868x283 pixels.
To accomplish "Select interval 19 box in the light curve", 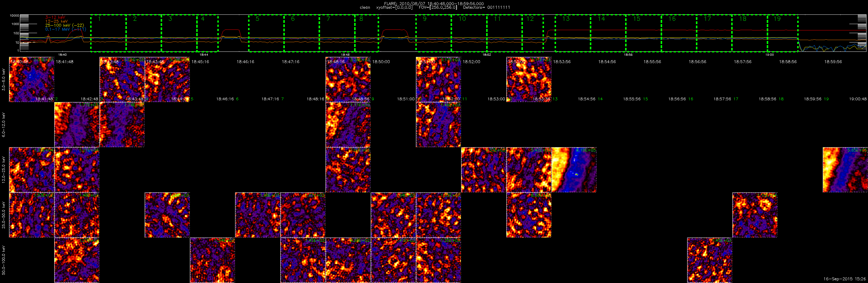I will point(783,33).
